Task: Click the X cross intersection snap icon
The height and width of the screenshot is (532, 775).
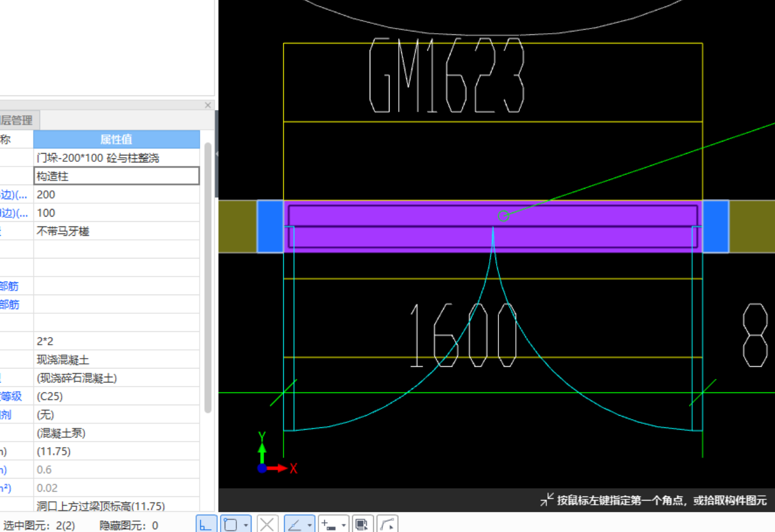Action: coord(267,524)
